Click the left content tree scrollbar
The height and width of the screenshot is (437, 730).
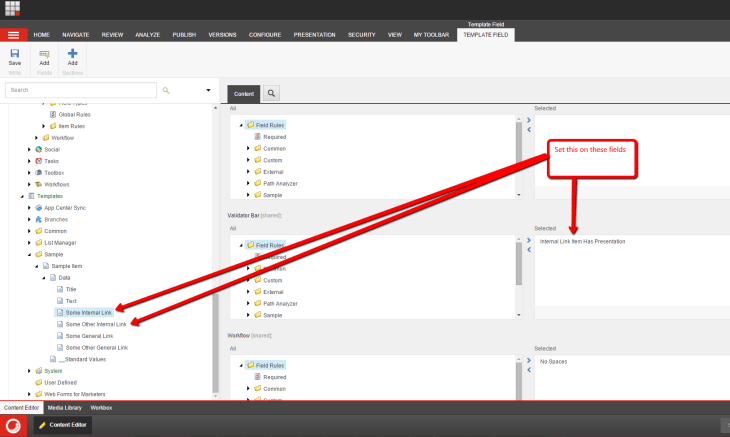pos(215,343)
